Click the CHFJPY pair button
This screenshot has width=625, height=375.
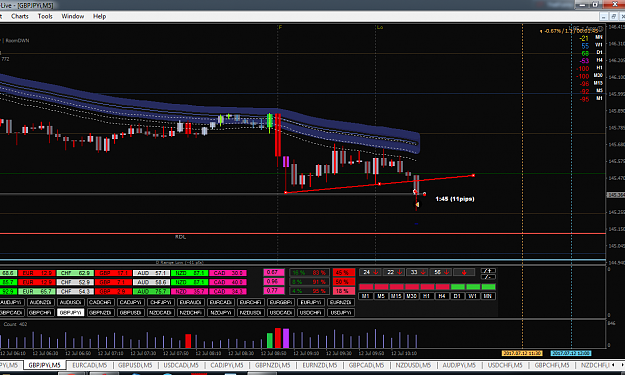161,302
